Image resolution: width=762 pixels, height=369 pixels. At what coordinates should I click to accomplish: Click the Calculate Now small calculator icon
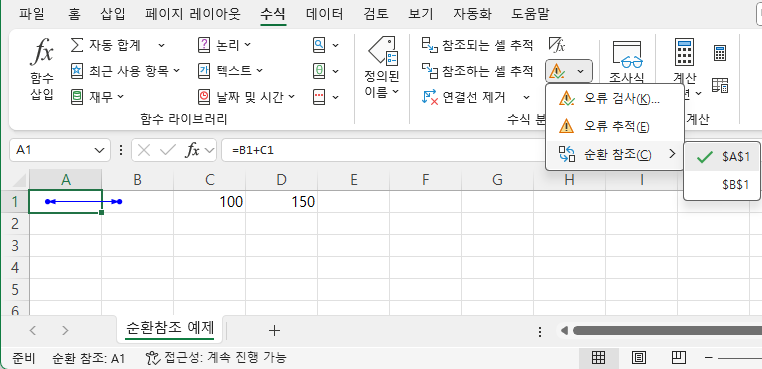click(x=720, y=53)
